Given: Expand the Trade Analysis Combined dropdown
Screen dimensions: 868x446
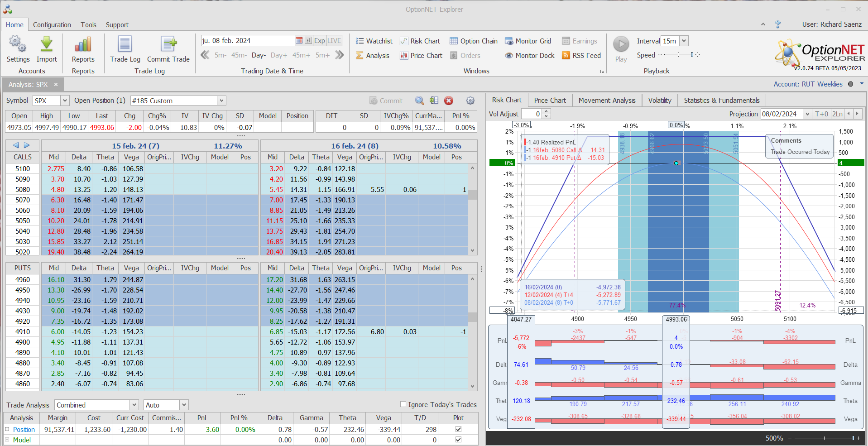Looking at the screenshot, I should pyautogui.click(x=134, y=405).
